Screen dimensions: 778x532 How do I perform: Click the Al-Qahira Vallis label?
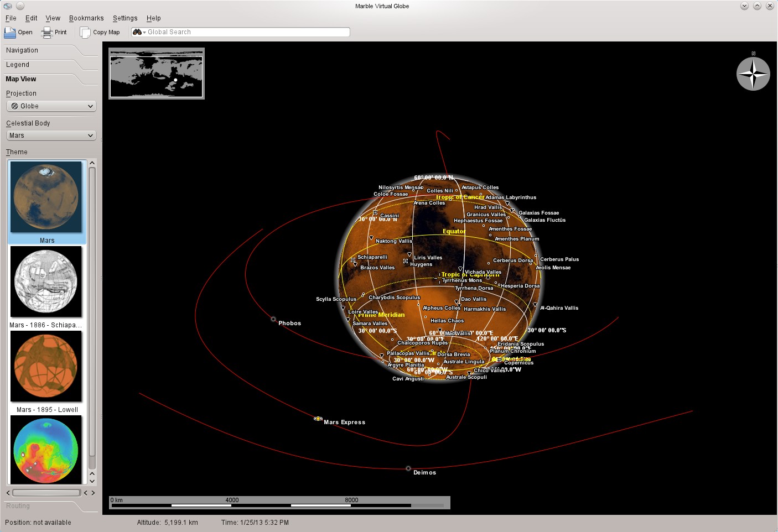pyautogui.click(x=559, y=308)
